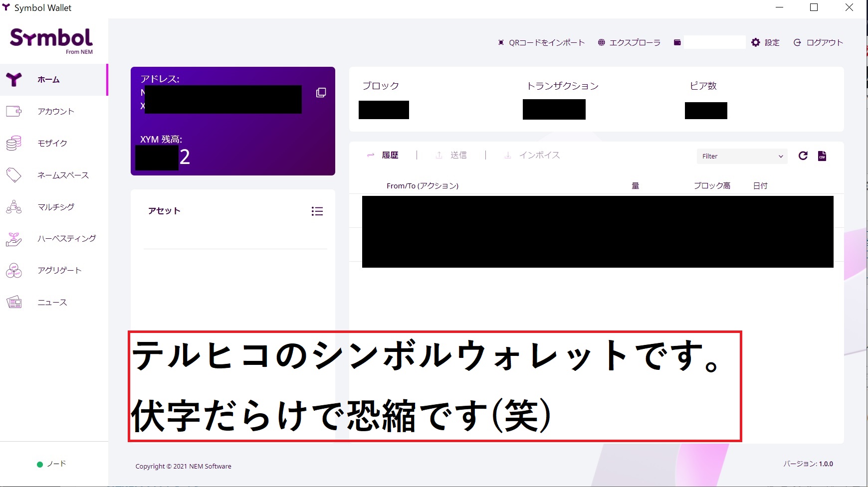Export transactions as CSV file

pyautogui.click(x=822, y=156)
